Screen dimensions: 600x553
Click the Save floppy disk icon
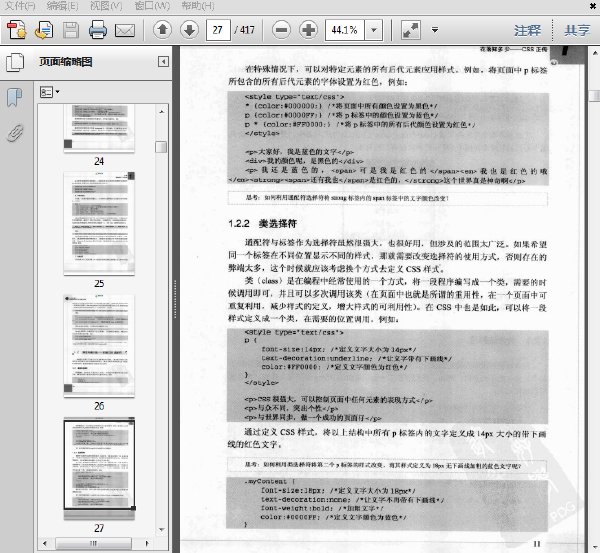tap(71, 30)
